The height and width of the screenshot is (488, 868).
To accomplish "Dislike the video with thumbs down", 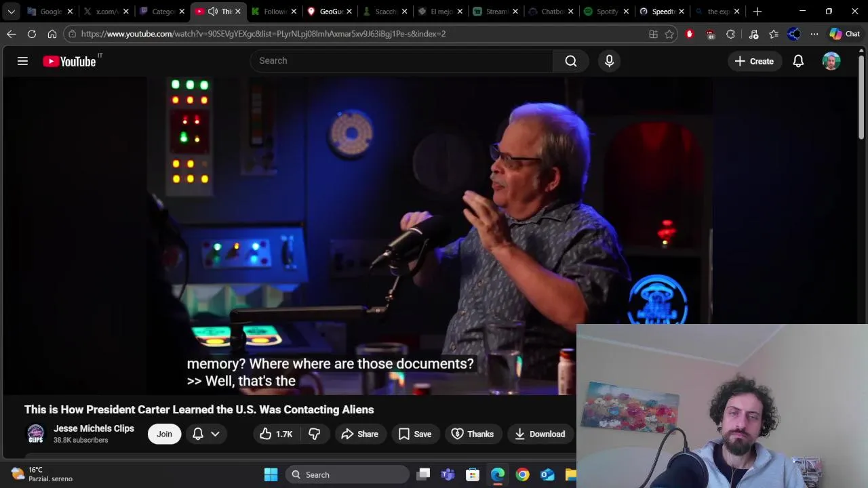I will pyautogui.click(x=315, y=434).
